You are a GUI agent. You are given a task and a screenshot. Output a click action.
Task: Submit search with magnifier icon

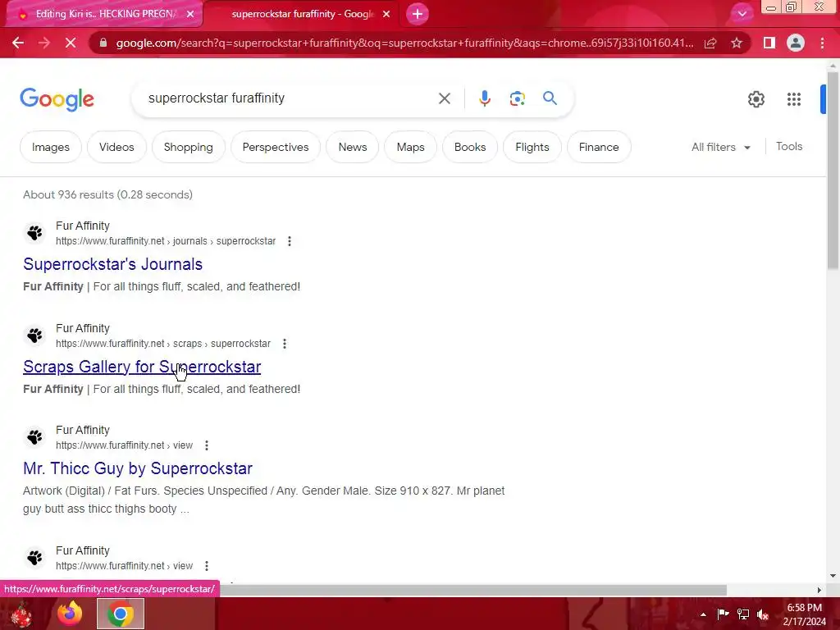[x=550, y=98]
